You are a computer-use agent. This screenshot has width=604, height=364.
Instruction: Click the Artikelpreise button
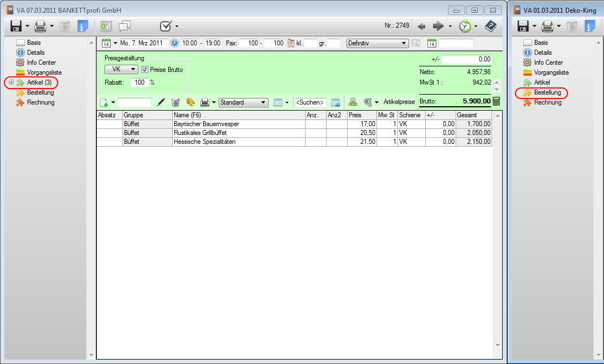tap(399, 102)
